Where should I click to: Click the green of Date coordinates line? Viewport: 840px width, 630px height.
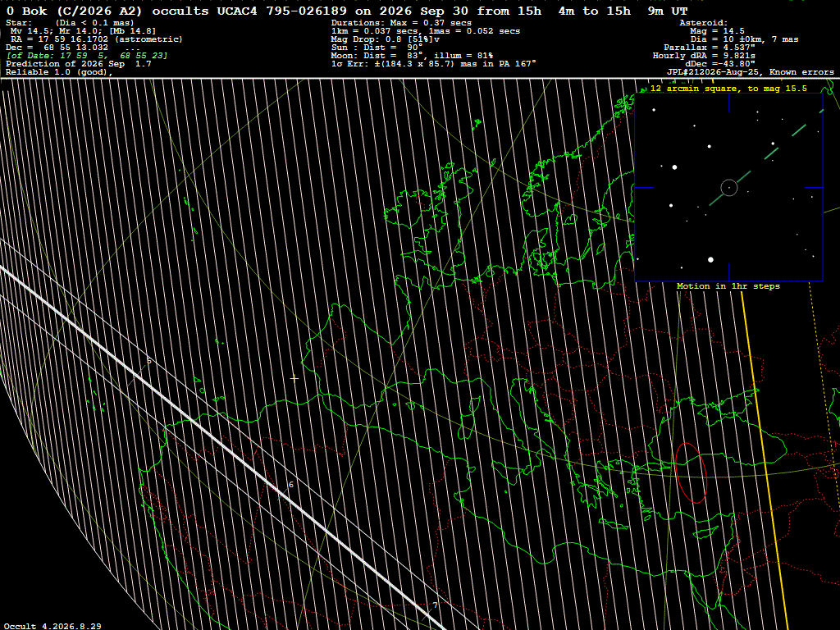coord(87,56)
